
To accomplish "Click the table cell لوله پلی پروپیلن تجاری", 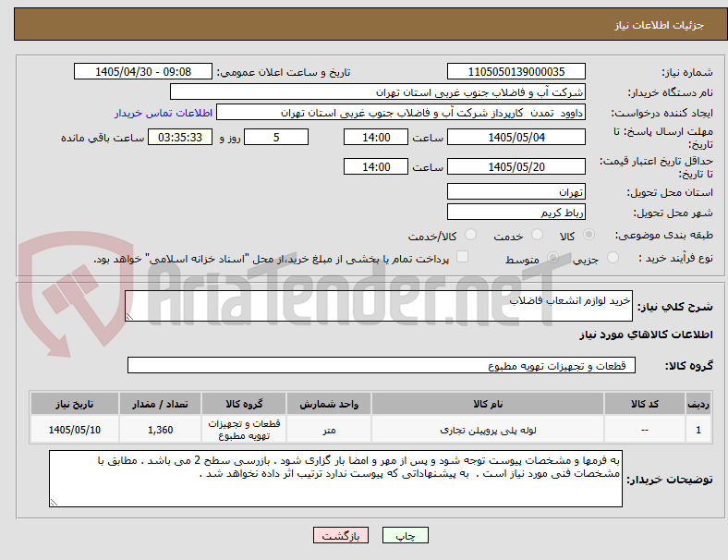I will pos(488,430).
